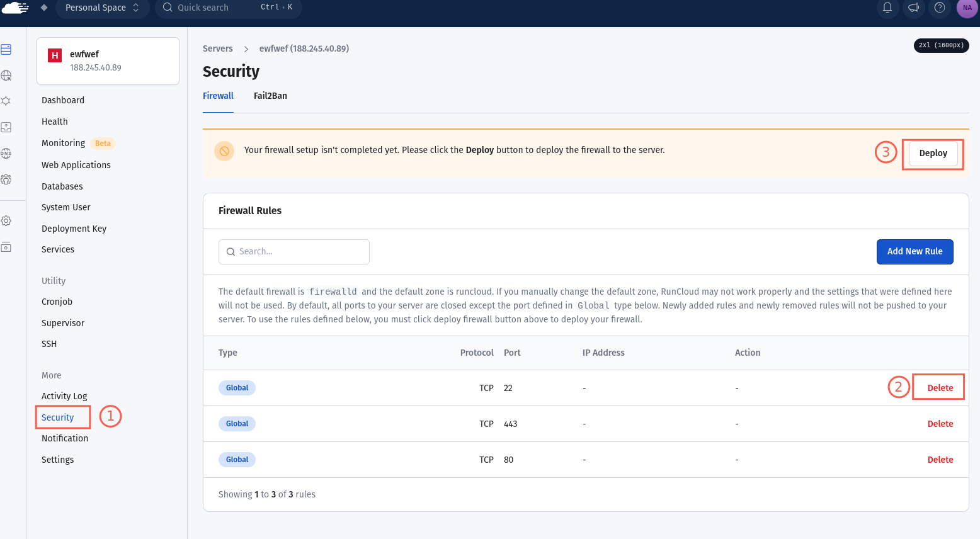The height and width of the screenshot is (539, 980).
Task: Open the Quick search box
Action: (x=228, y=8)
